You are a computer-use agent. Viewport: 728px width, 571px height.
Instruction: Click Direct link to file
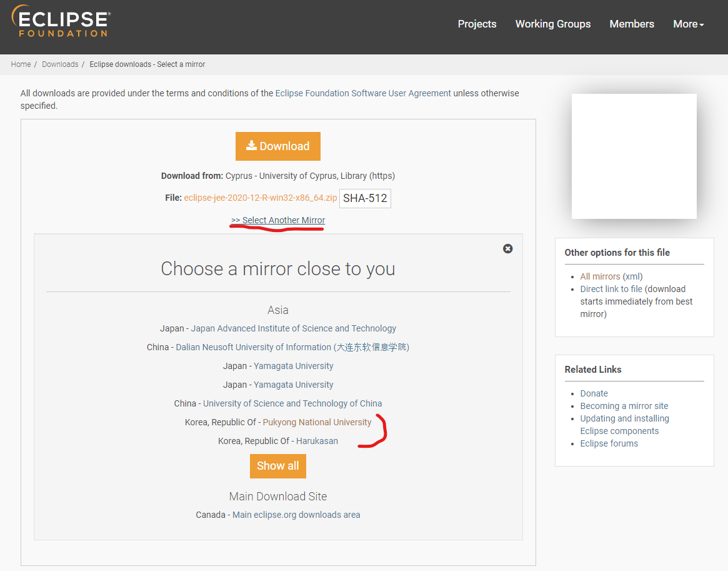[611, 289]
